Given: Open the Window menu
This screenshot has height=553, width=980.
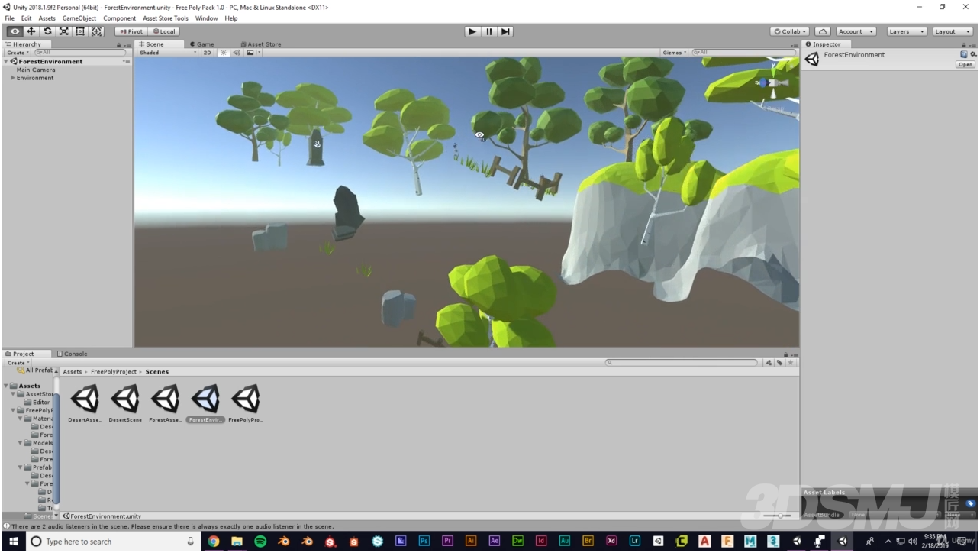Looking at the screenshot, I should tap(206, 18).
